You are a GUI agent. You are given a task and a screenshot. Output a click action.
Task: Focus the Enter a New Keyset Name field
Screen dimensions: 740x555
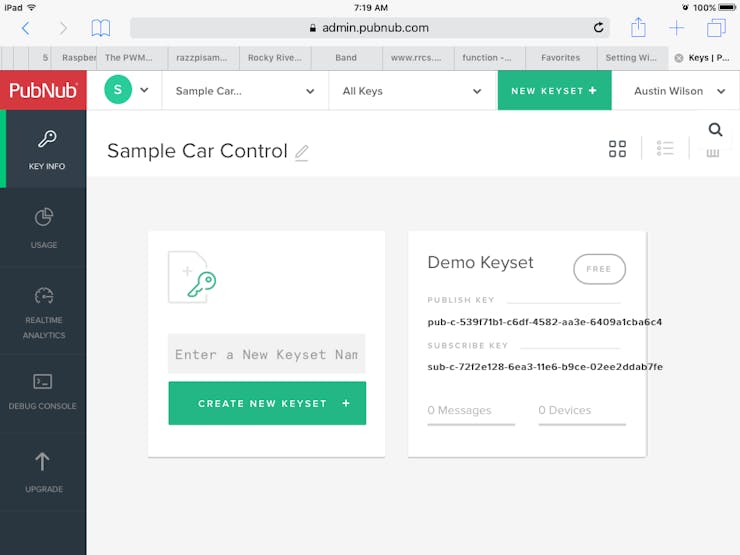click(267, 354)
